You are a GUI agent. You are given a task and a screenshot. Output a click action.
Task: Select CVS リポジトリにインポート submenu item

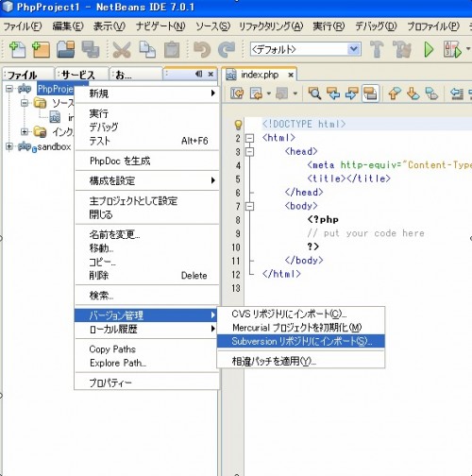tap(301, 314)
